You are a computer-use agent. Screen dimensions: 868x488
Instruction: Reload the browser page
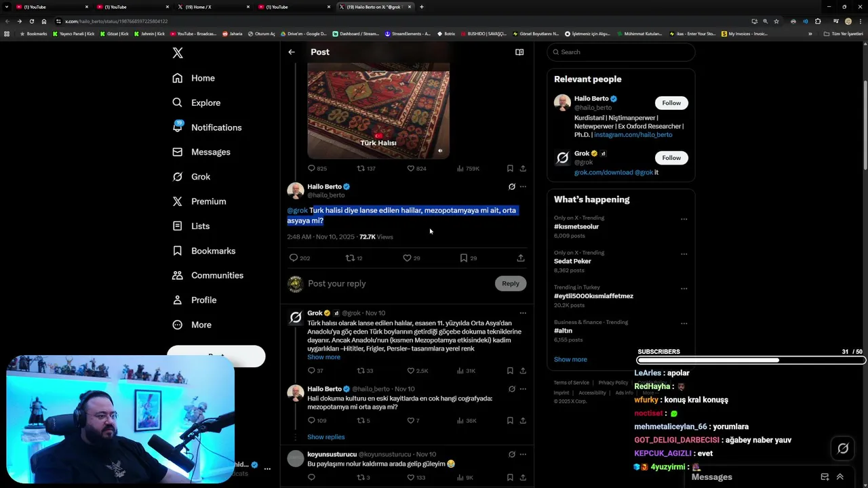31,21
